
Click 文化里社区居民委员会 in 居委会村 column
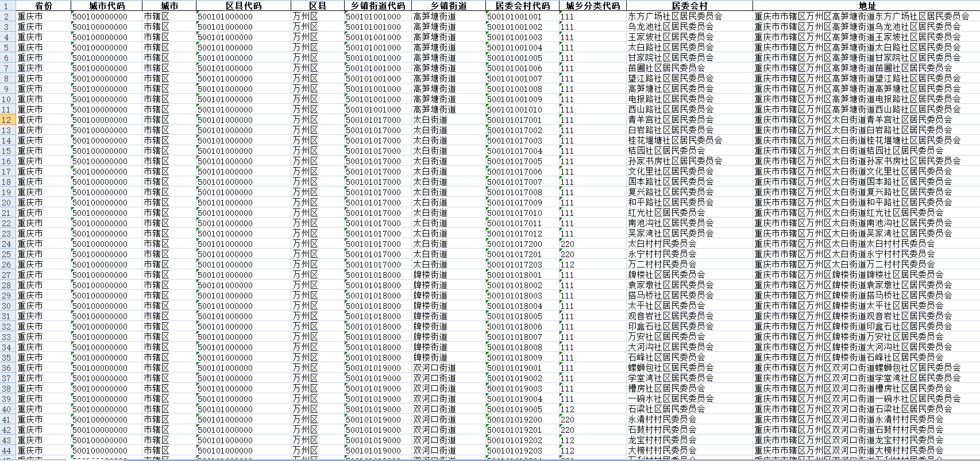[670, 172]
